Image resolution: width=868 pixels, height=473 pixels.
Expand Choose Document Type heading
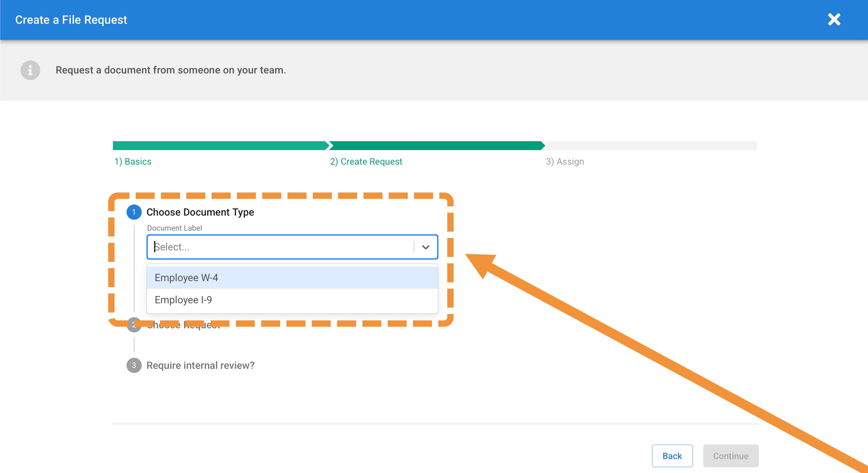[x=200, y=212]
